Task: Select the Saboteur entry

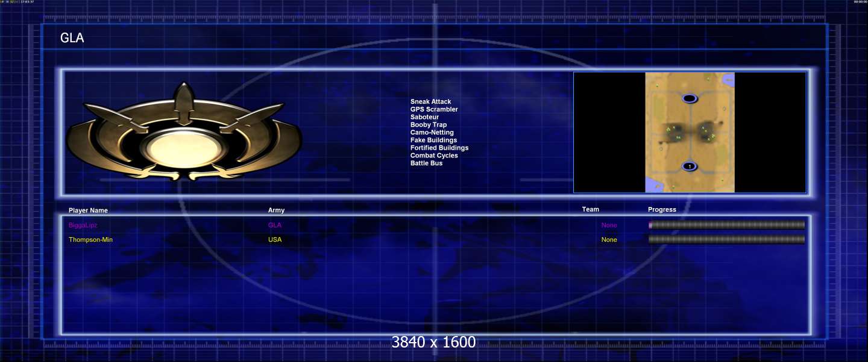Action: 424,117
